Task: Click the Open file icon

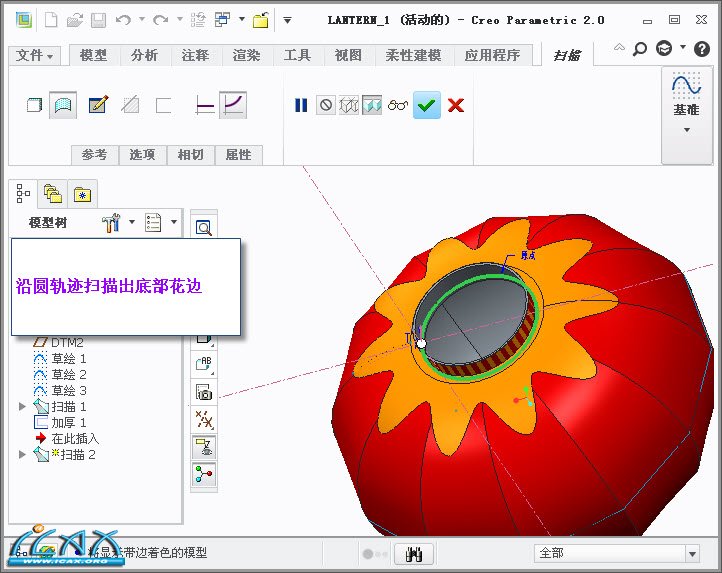Action: pos(75,20)
